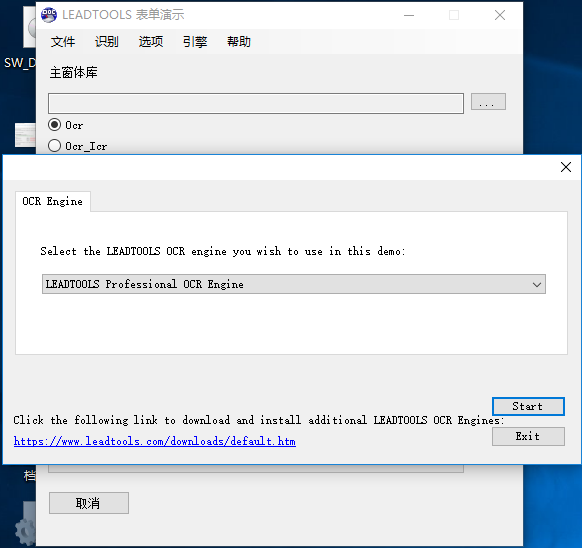Select the Ocr_Icr radio button

point(55,146)
